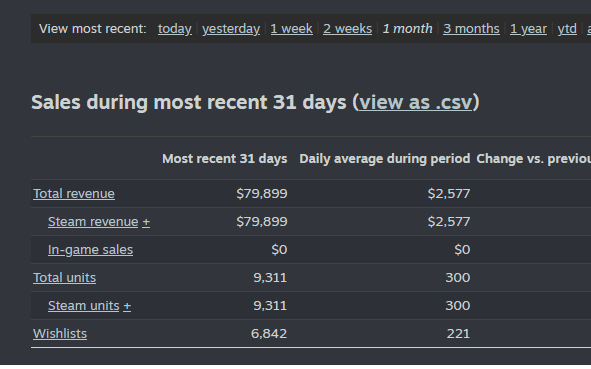Click the Most recent 31 days column header
The image size is (591, 369).
click(x=225, y=159)
